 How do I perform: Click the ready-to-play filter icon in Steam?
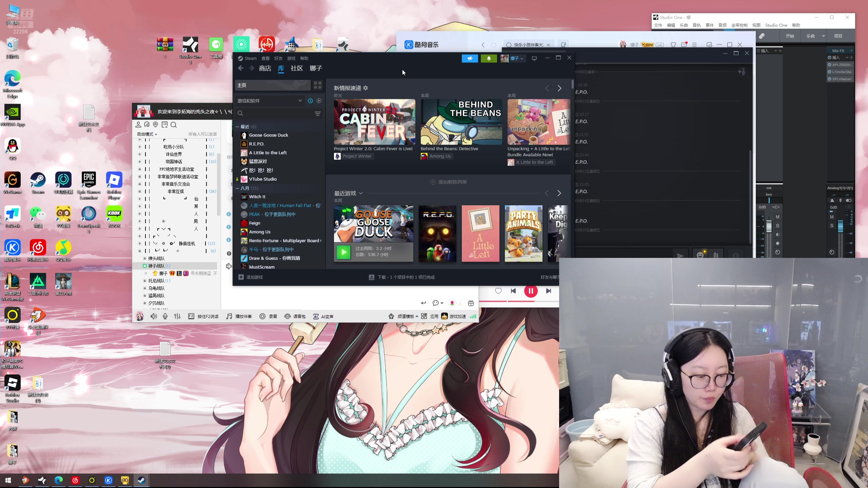(319, 101)
